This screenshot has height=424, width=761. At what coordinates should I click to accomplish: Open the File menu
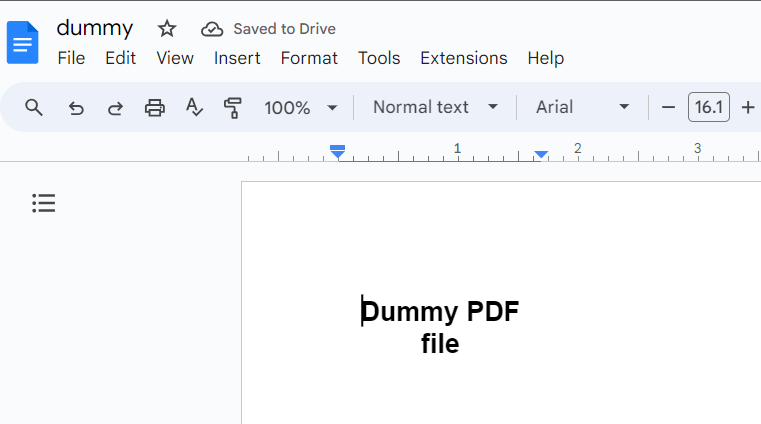tap(71, 58)
